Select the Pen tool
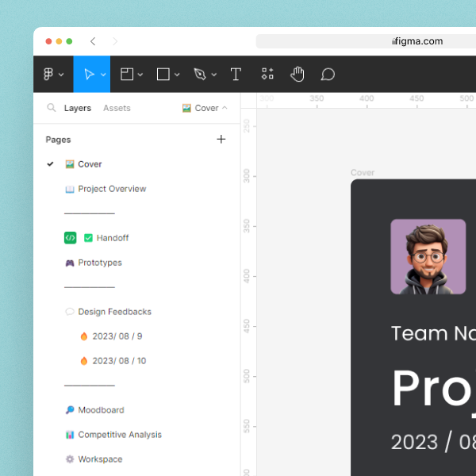476x476 pixels. click(200, 74)
